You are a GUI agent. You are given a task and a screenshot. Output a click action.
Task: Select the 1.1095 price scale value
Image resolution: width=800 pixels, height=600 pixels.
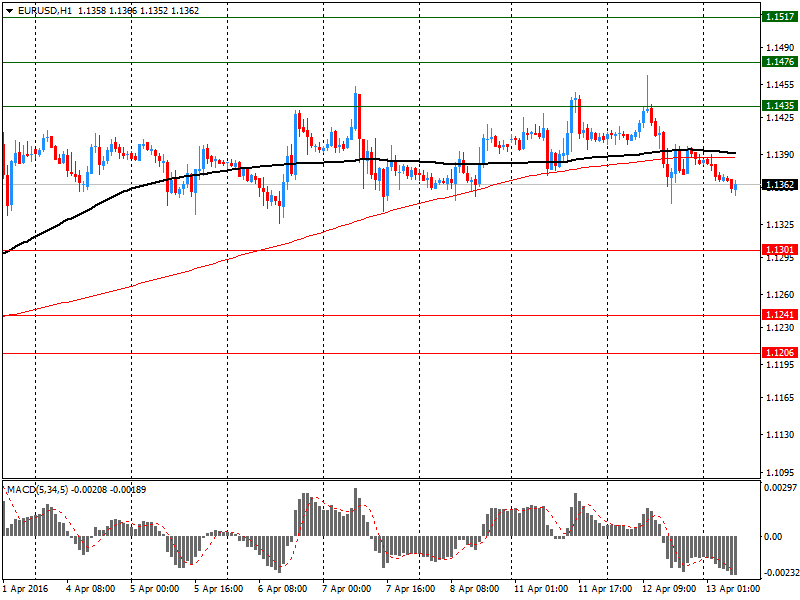pos(780,472)
